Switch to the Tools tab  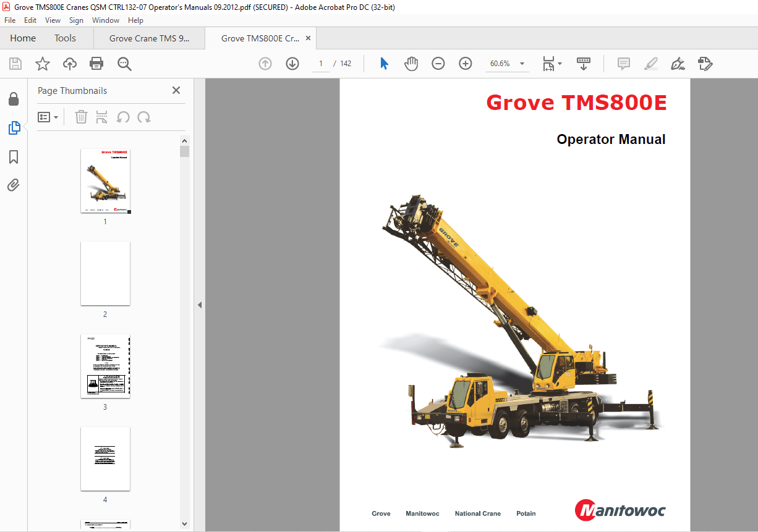click(65, 38)
